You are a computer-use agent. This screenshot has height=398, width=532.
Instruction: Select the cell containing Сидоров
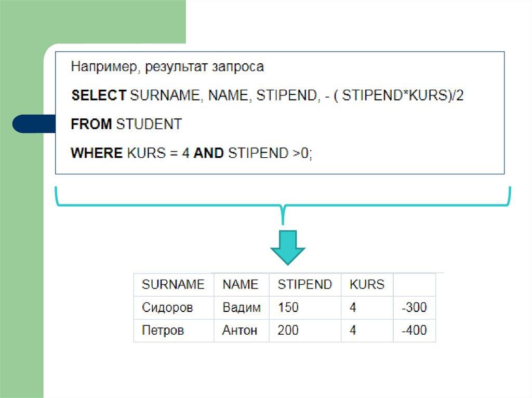(167, 308)
